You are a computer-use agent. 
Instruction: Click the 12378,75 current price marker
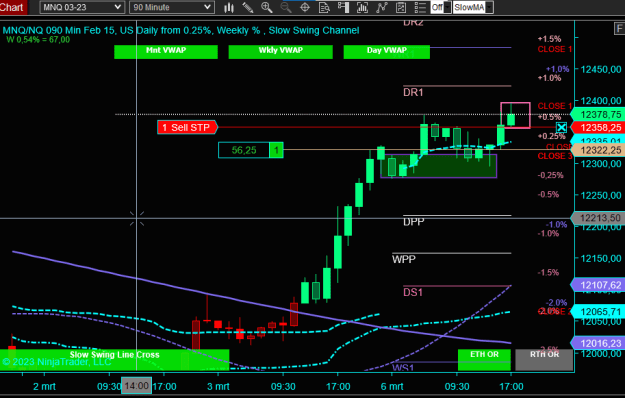tap(598, 115)
